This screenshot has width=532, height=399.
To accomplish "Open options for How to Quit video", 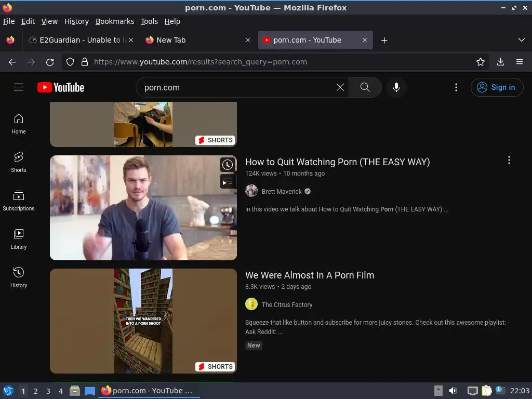I will pyautogui.click(x=509, y=160).
